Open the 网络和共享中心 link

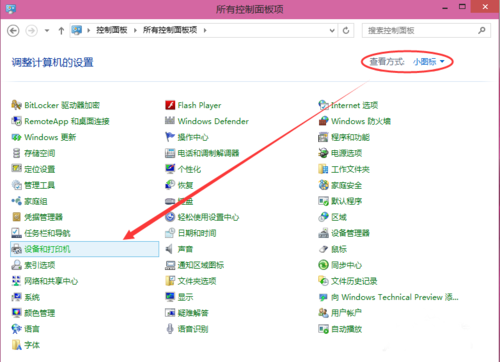51,281
